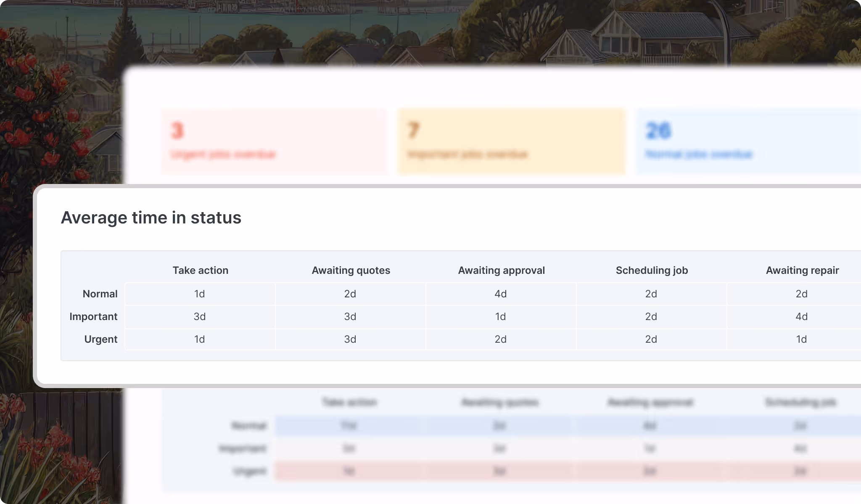The image size is (861, 504).
Task: Open the 3 urgent jobs overdue card
Action: (x=274, y=142)
